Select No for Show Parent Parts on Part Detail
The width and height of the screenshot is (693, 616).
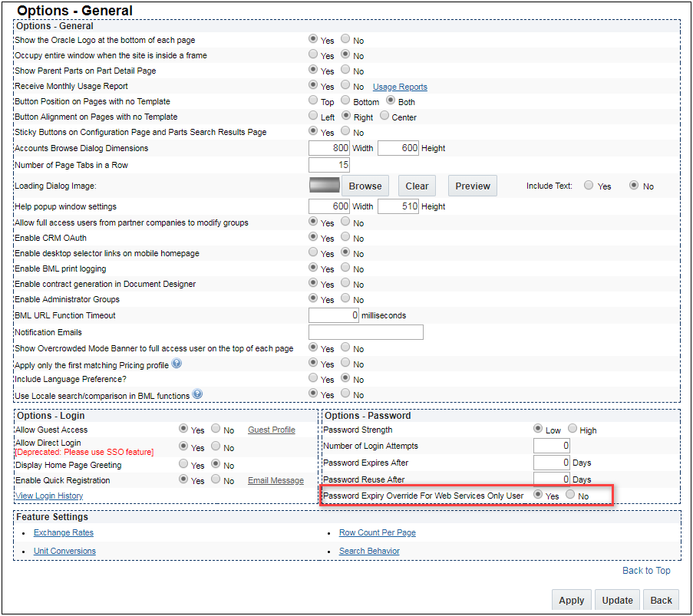pyautogui.click(x=345, y=69)
